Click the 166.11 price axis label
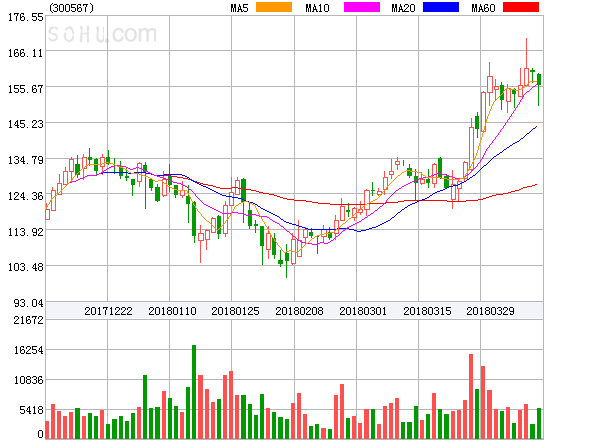The width and height of the screenshot is (600, 440). 26,53
